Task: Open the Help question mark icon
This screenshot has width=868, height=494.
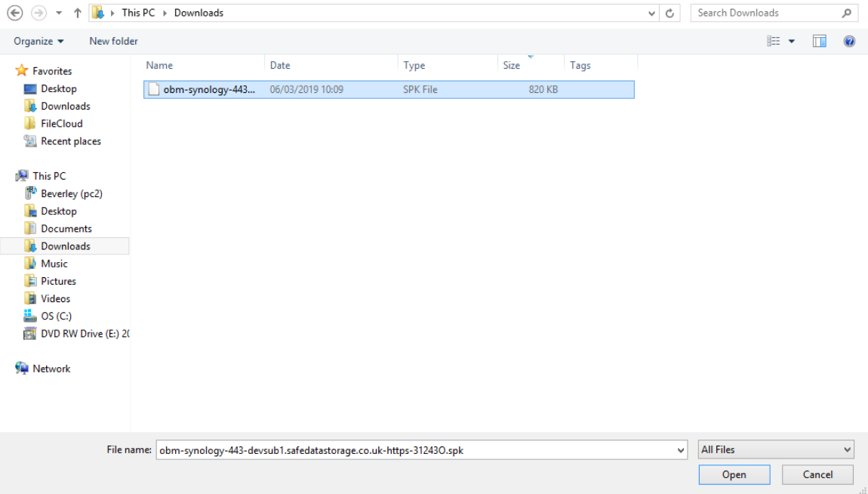Action: click(849, 42)
